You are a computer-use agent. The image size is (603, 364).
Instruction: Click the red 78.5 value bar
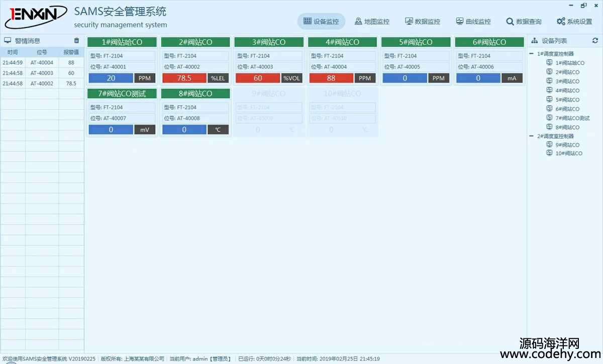pos(184,78)
